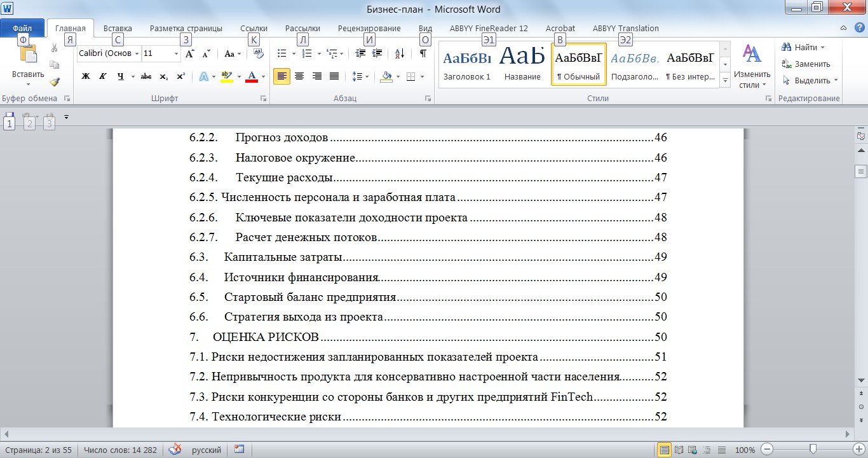Toggle italic formatting button
This screenshot has height=458, width=868.
coord(103,76)
